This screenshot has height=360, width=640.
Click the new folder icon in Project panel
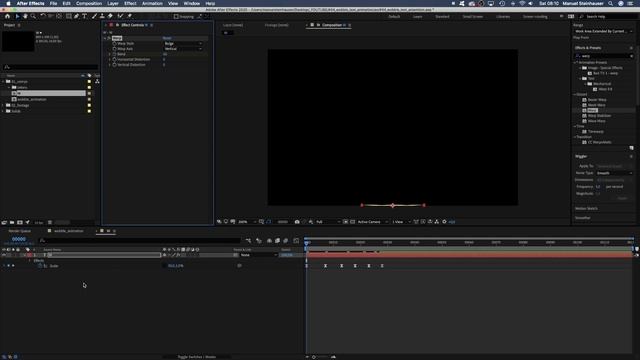[x=12, y=222]
